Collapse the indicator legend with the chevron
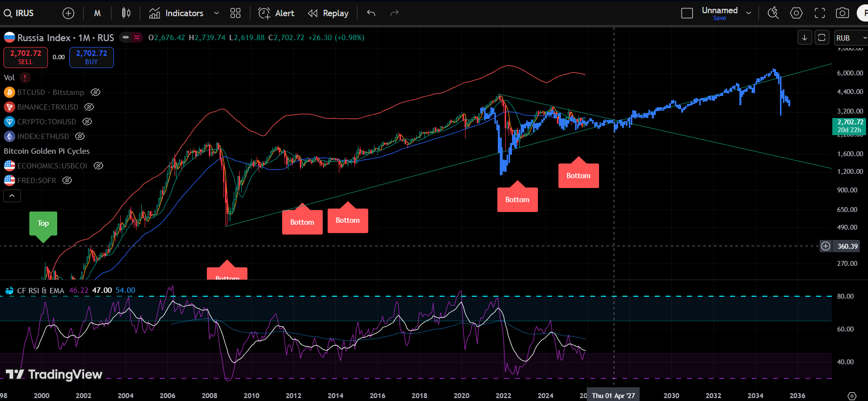The width and height of the screenshot is (868, 401). point(12,196)
